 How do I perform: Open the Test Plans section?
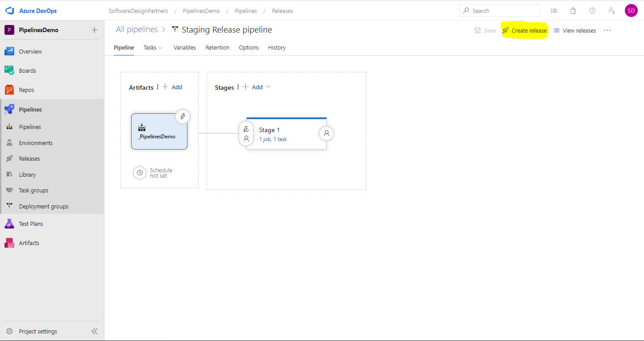tap(30, 223)
